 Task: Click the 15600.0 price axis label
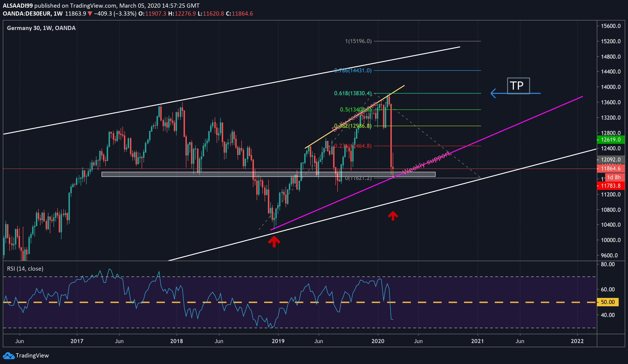click(x=611, y=26)
